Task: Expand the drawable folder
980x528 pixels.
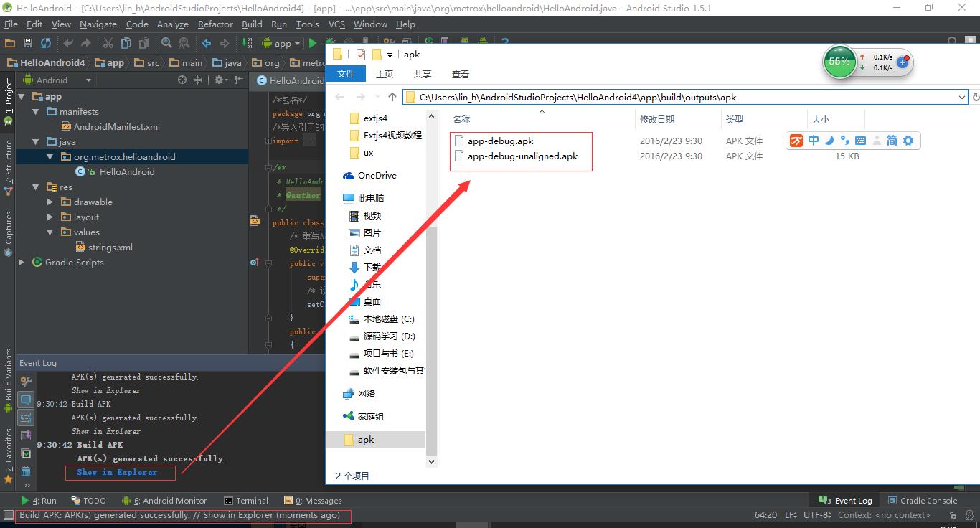Action: tap(50, 202)
